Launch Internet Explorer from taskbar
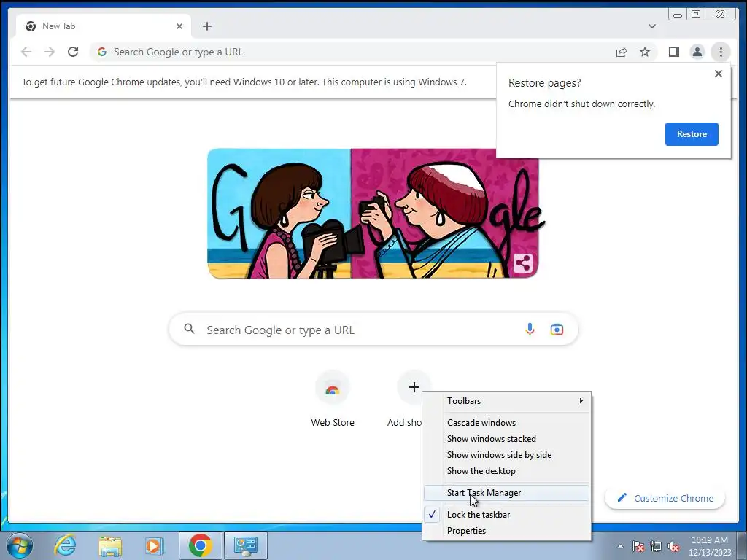This screenshot has height=560, width=747. point(65,545)
